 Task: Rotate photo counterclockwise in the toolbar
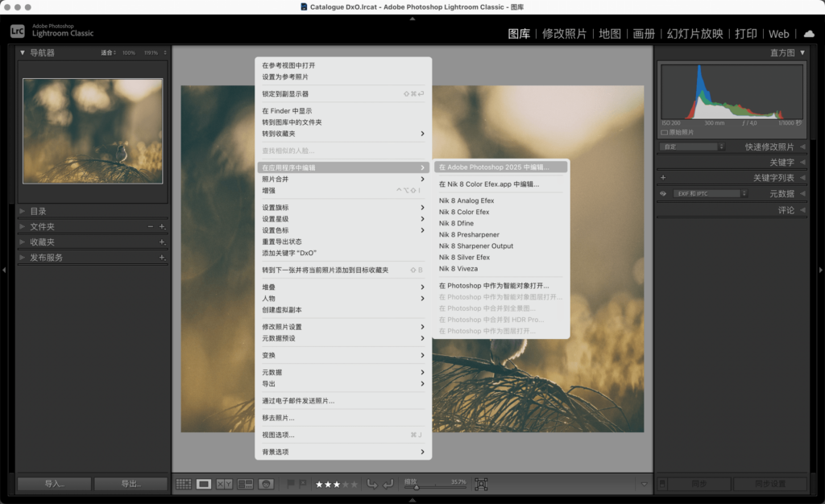(x=372, y=484)
